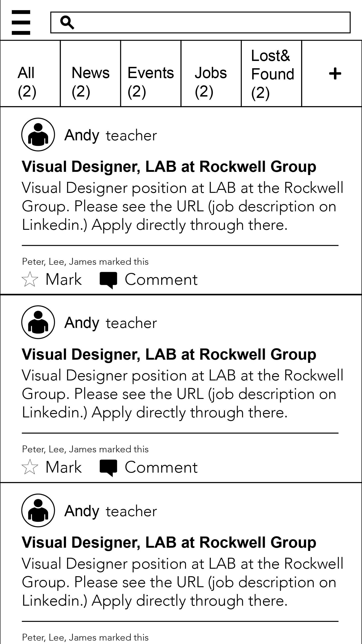Click the comment bubble icon on first post
The height and width of the screenshot is (644, 362).
108,280
